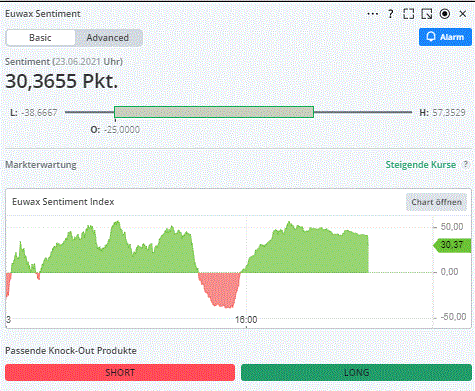Viewport: 475px width, 391px height.
Task: Switch to the Advanced tab
Action: click(108, 38)
